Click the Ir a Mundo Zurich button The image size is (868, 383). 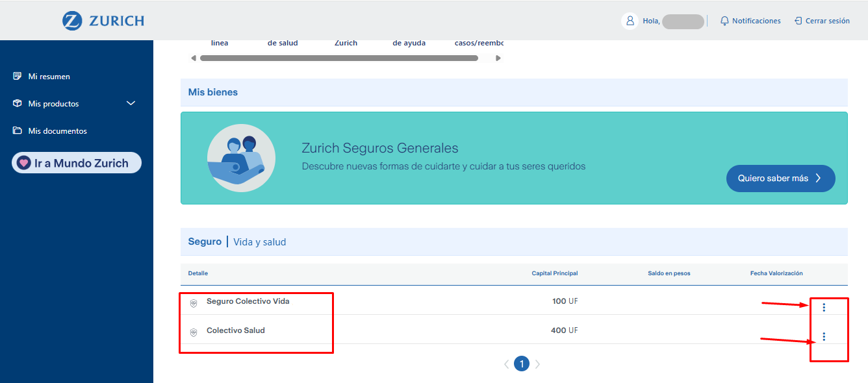click(77, 163)
